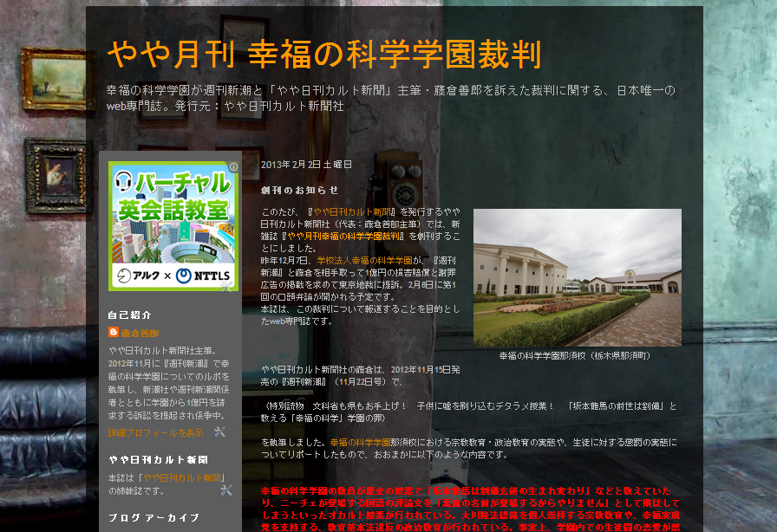Click 幸福の科学学園 link before 那須校における
The image size is (777, 532).
point(360,443)
